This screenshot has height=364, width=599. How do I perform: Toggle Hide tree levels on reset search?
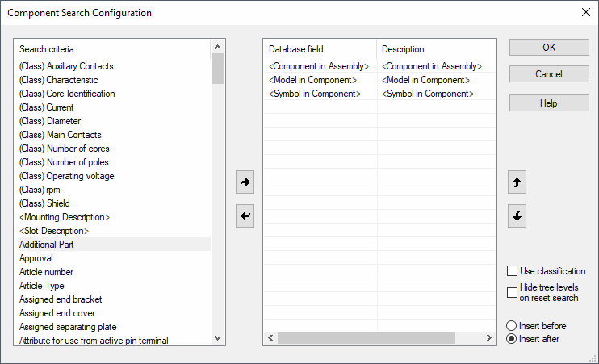[512, 293]
